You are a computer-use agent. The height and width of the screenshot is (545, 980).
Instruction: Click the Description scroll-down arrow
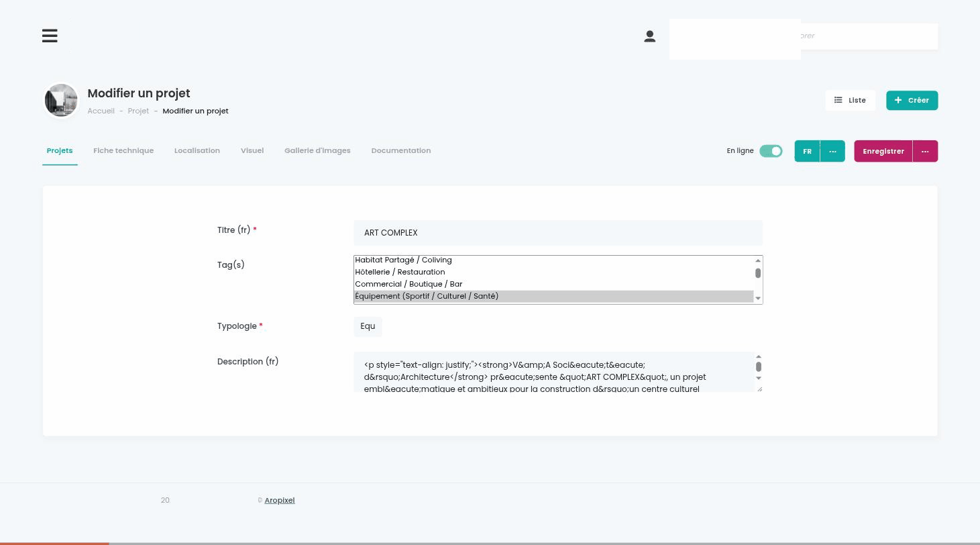pos(759,378)
